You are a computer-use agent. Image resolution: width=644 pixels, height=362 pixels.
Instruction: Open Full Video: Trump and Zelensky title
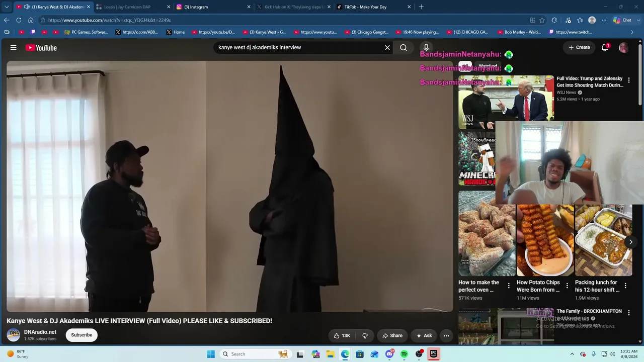(x=590, y=82)
